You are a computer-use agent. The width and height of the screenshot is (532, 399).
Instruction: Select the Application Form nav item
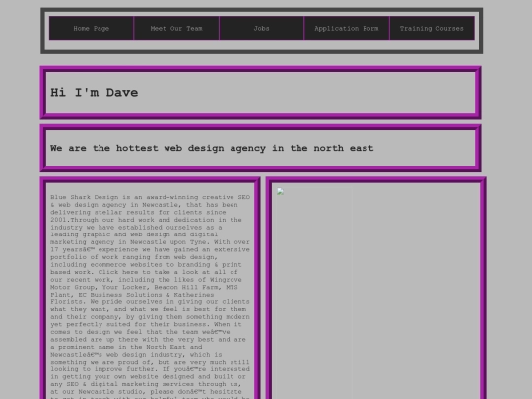point(347,29)
